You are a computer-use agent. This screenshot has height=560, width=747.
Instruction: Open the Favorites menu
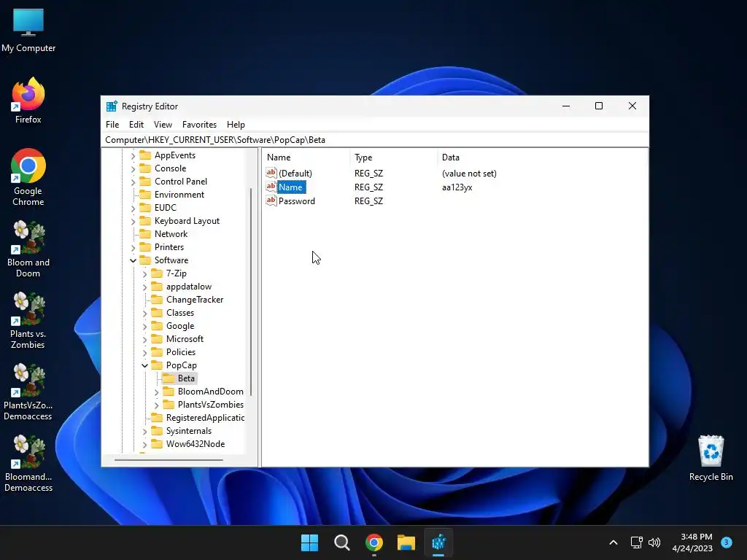click(x=199, y=124)
